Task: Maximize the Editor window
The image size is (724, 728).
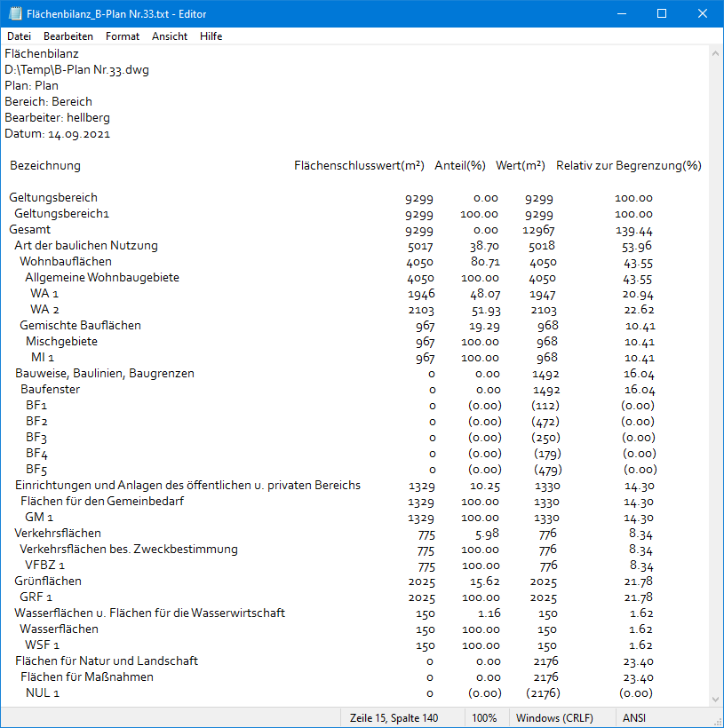Action: pyautogui.click(x=662, y=13)
